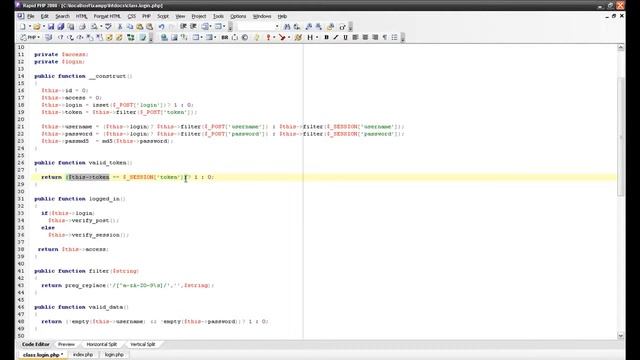Screen dimensions: 640x360
Task: Switch to the Preview tab
Action: [x=66, y=344]
